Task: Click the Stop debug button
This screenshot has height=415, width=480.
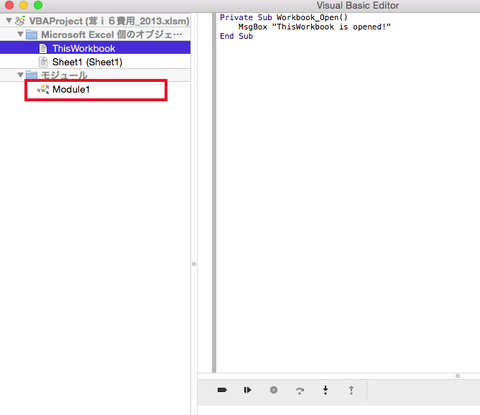Action: [x=274, y=390]
